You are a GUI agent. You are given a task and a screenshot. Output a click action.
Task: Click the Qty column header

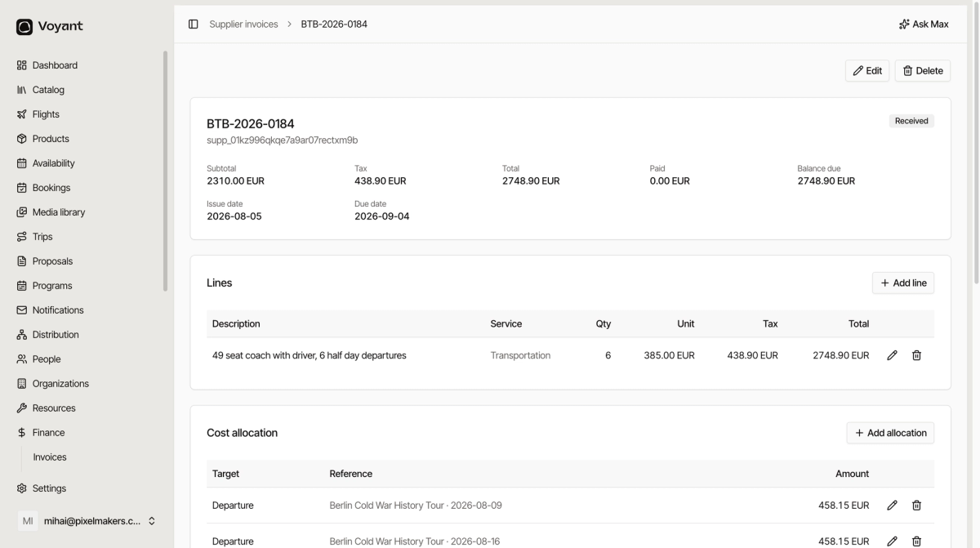click(x=604, y=324)
